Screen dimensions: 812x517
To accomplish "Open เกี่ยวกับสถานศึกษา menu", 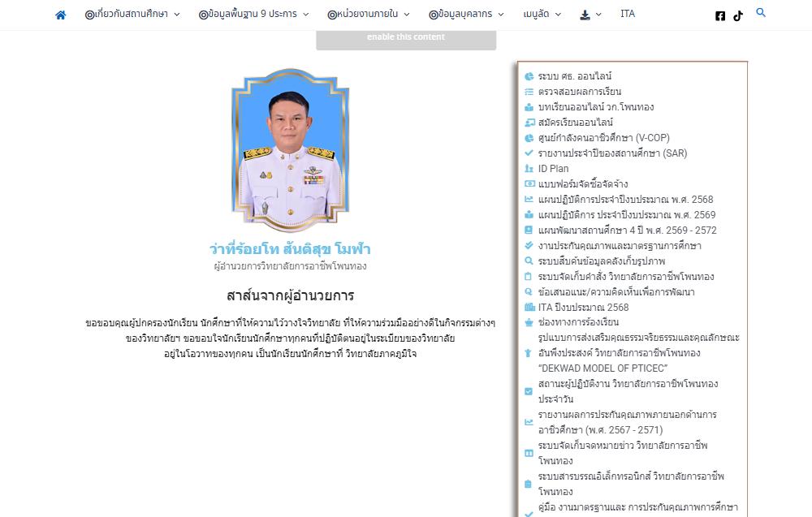I will (127, 14).
